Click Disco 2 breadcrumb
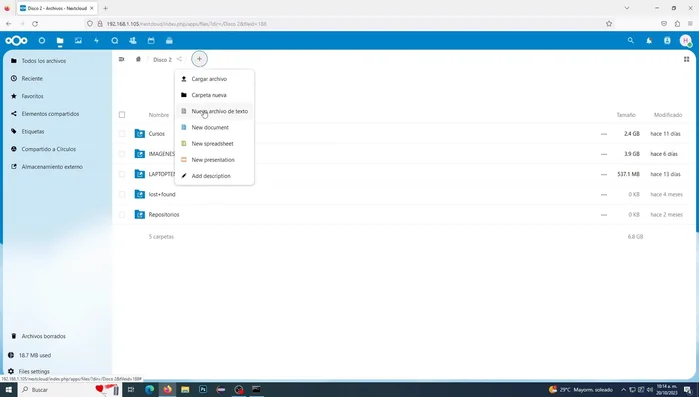The width and height of the screenshot is (699, 397). pyautogui.click(x=162, y=60)
